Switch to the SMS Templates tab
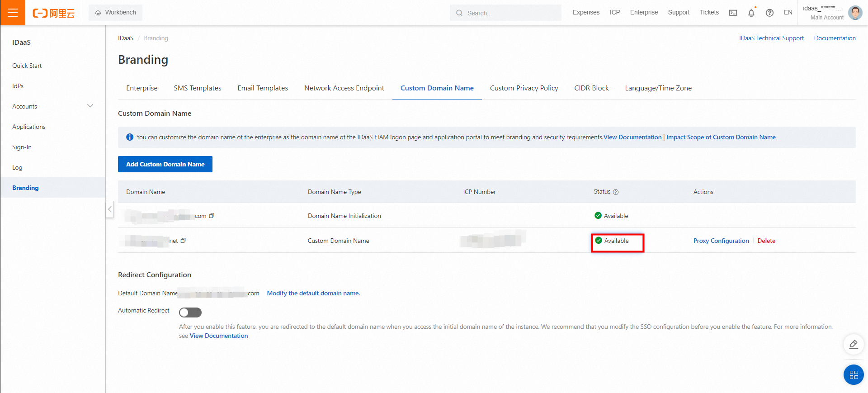Screen dimensions: 868x393 coord(198,88)
